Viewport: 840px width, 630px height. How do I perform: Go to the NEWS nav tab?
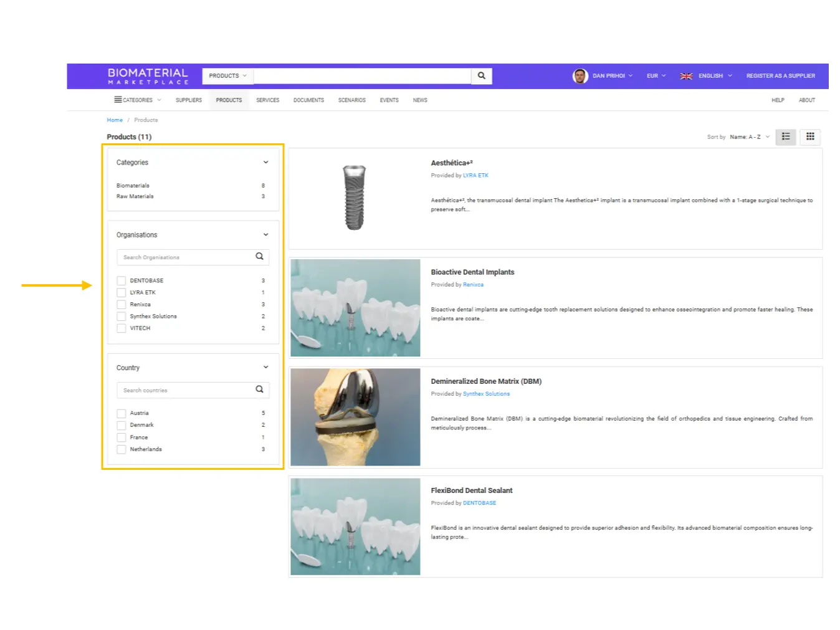click(x=420, y=100)
